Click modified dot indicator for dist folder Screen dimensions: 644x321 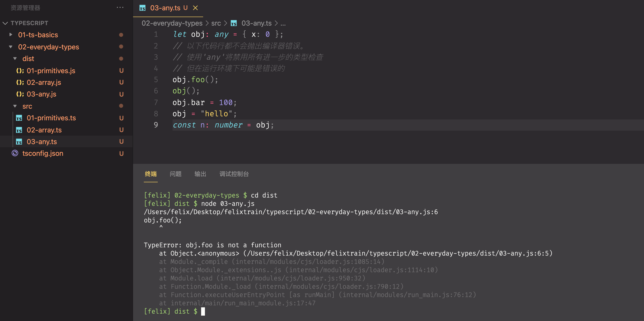[121, 59]
